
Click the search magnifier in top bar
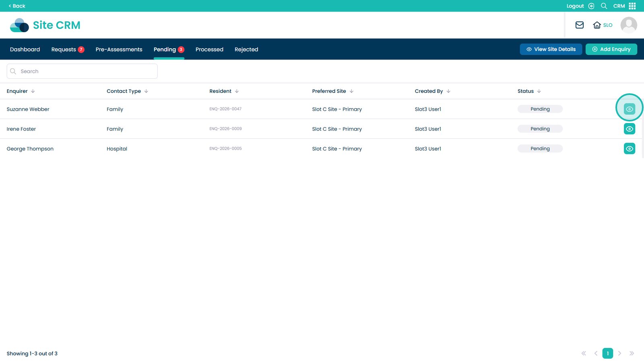tap(604, 6)
